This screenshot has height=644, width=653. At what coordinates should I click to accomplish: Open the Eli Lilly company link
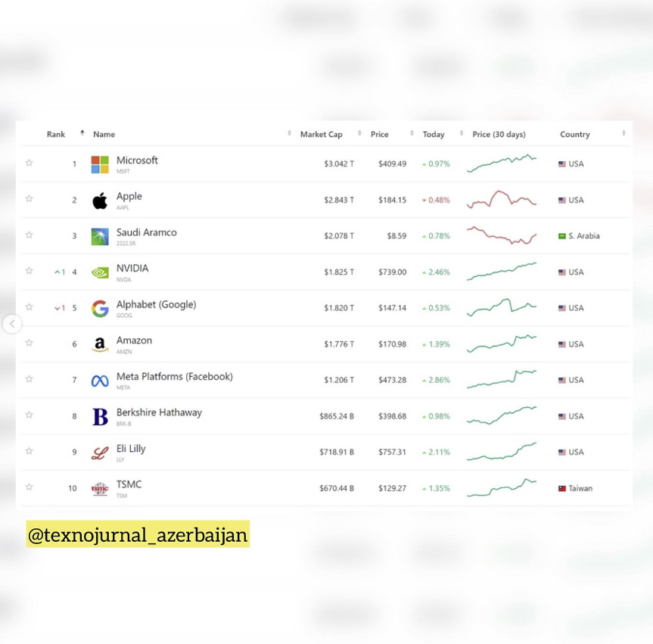click(131, 449)
